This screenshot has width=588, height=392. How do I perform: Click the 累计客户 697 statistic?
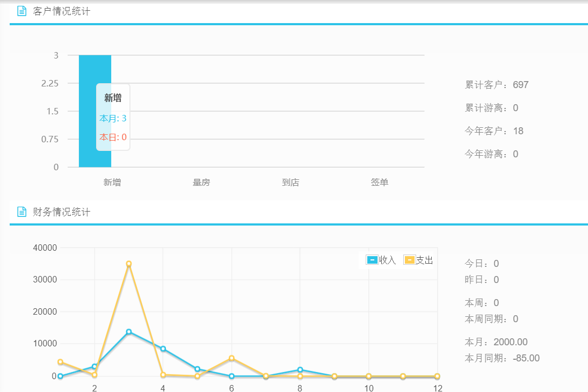pyautogui.click(x=497, y=85)
